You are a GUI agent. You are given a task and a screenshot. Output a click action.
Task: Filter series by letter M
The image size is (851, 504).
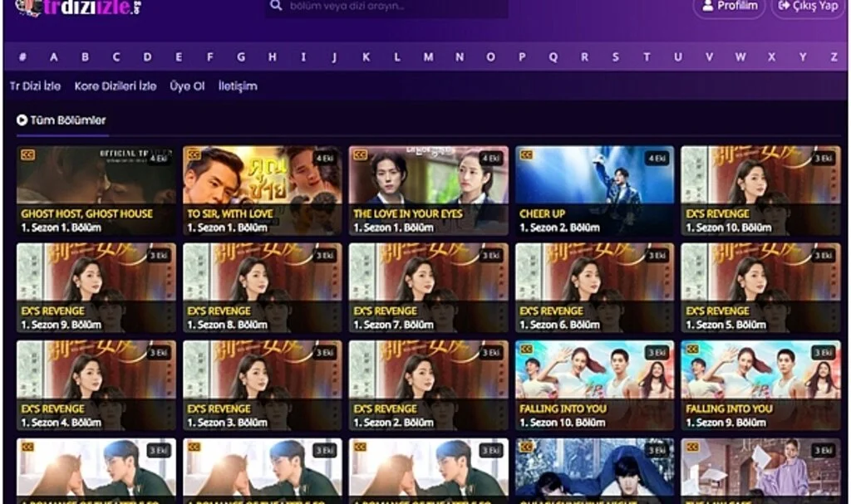[x=429, y=57]
